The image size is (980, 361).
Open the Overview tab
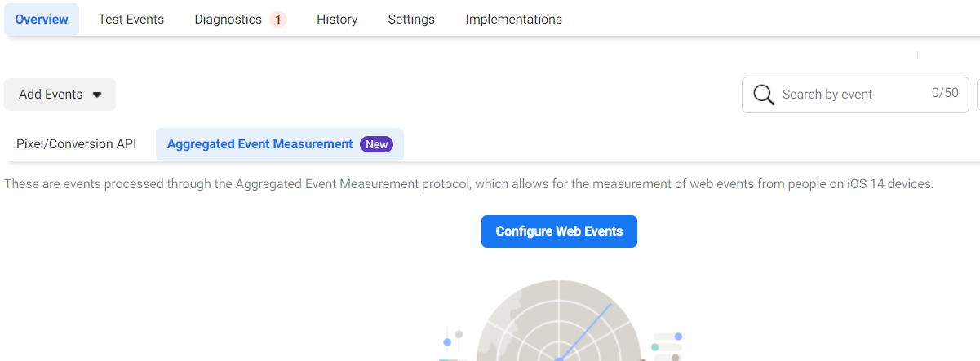[42, 20]
